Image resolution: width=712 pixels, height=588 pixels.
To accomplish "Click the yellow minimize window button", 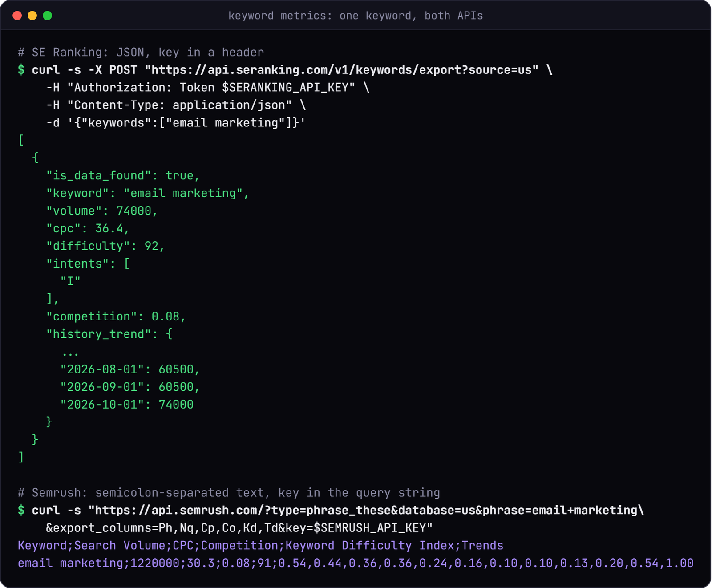I will click(x=32, y=16).
